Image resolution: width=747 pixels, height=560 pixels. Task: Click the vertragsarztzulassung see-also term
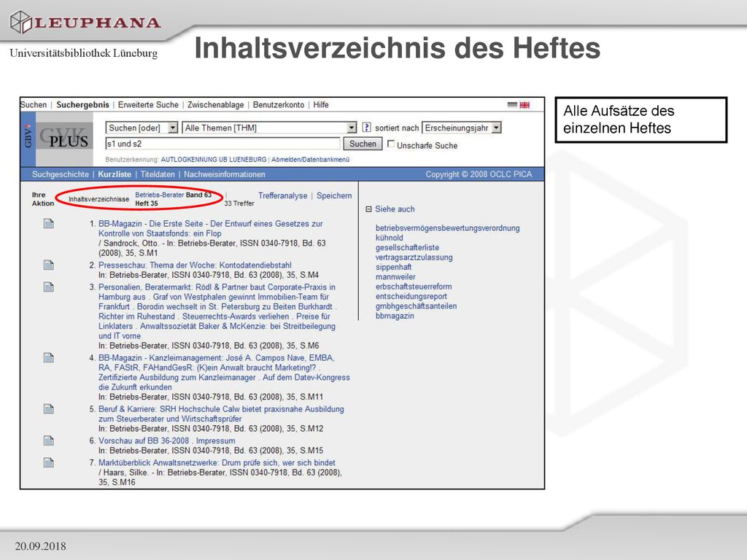pyautogui.click(x=414, y=257)
